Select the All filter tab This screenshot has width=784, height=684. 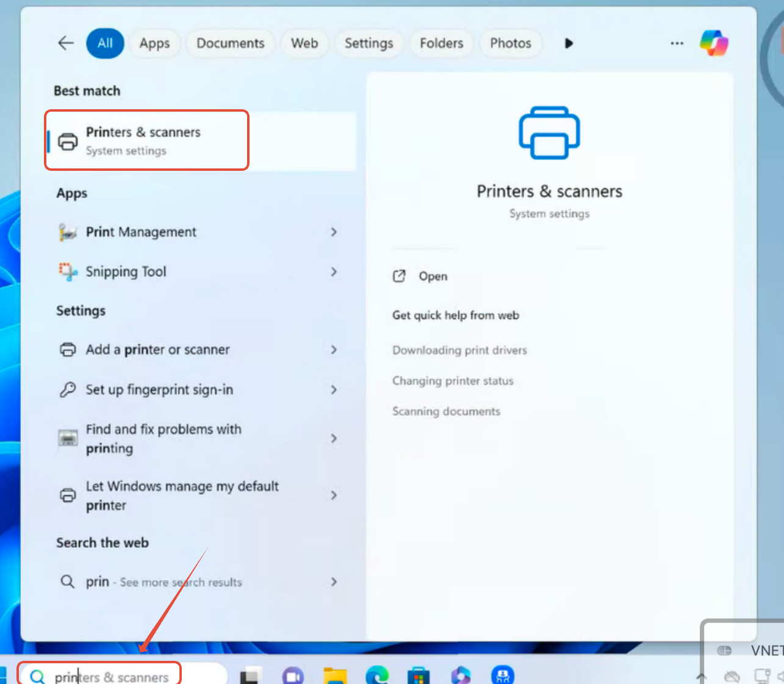point(105,43)
